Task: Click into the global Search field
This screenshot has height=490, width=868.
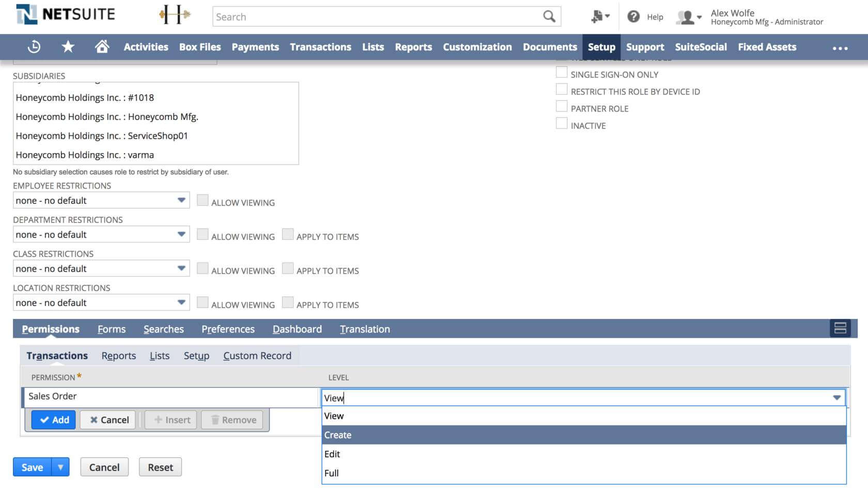Action: coord(377,17)
